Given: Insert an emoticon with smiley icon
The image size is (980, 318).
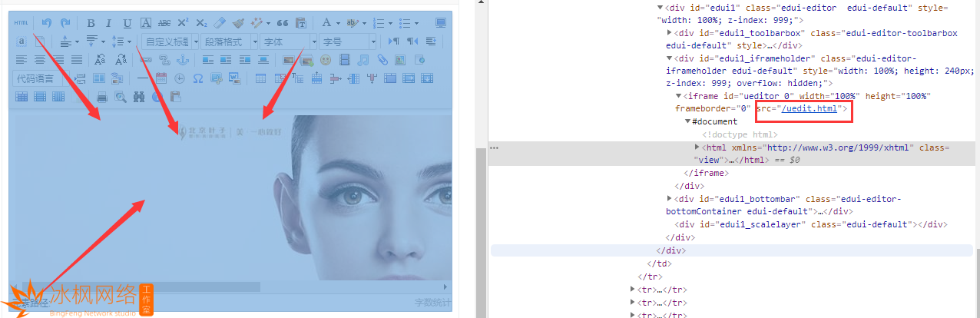Looking at the screenshot, I should click(x=326, y=60).
